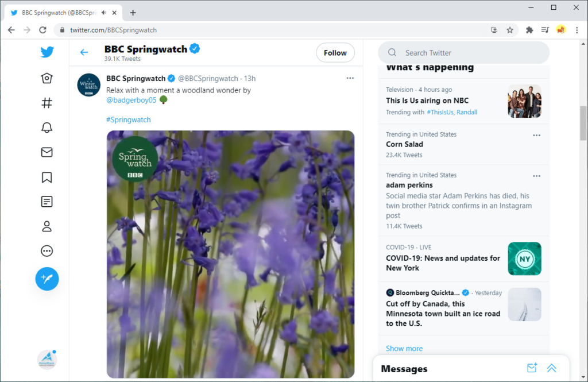Open Lists from the sidebar
This screenshot has height=382, width=588.
point(47,202)
